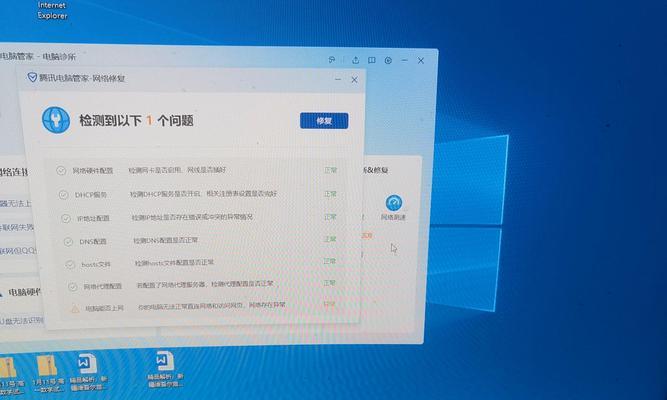The height and width of the screenshot is (400, 667).
Task: Open the skin icon in 电脑诊所 title bar
Action: 332,60
